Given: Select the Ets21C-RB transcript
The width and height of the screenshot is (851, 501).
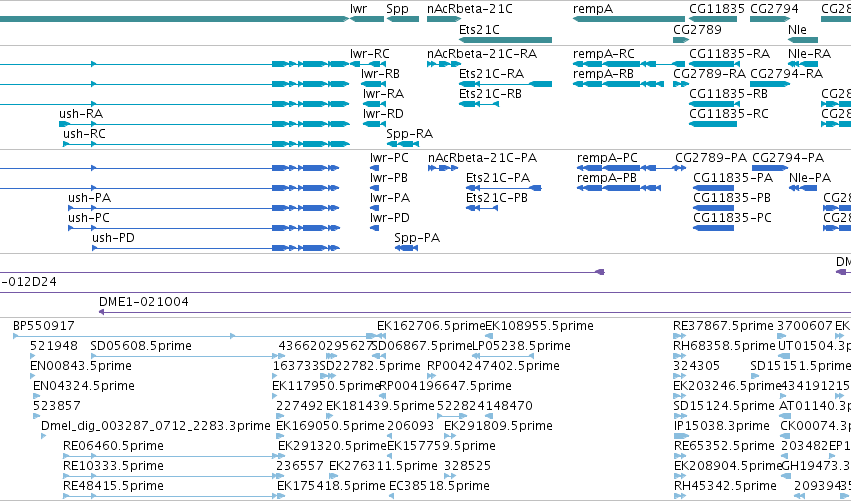Looking at the screenshot, I should 479,104.
